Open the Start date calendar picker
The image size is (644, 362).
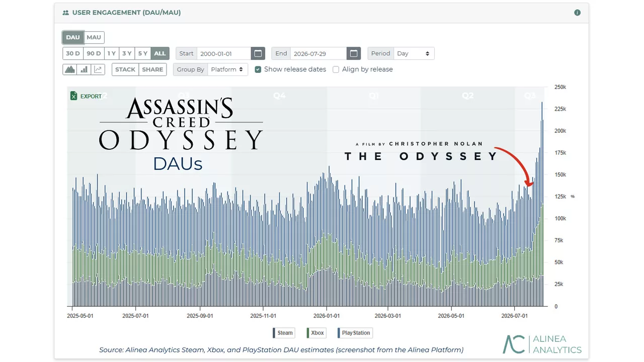tap(258, 53)
